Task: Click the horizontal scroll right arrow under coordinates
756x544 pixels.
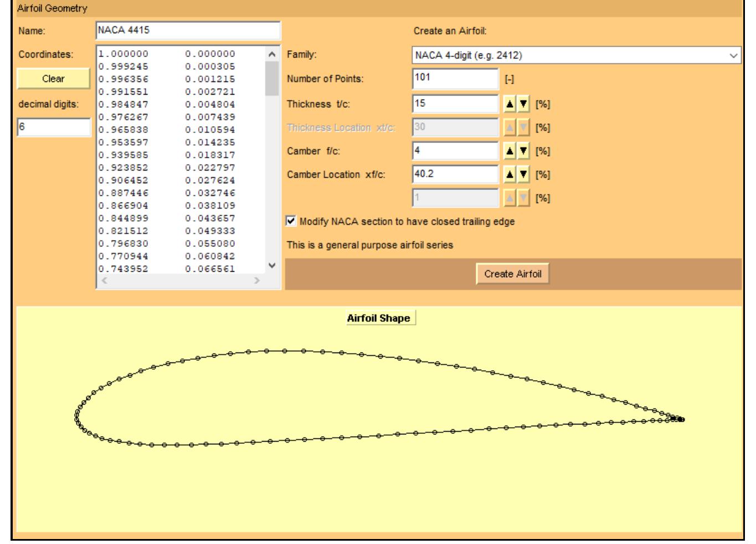Action: 256,281
